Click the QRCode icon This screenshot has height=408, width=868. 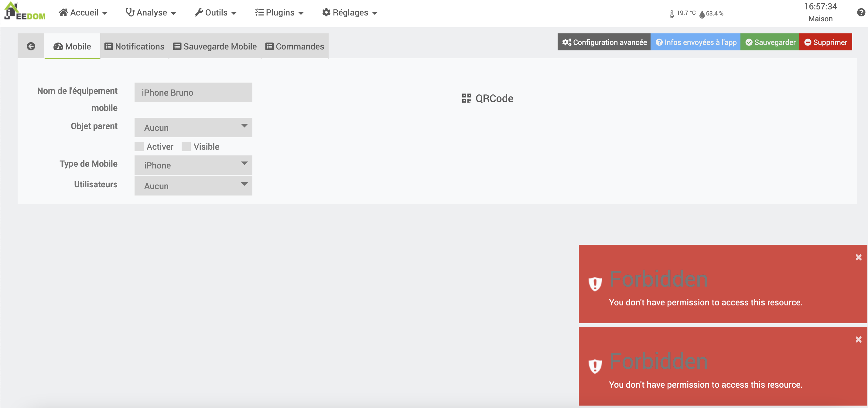466,98
